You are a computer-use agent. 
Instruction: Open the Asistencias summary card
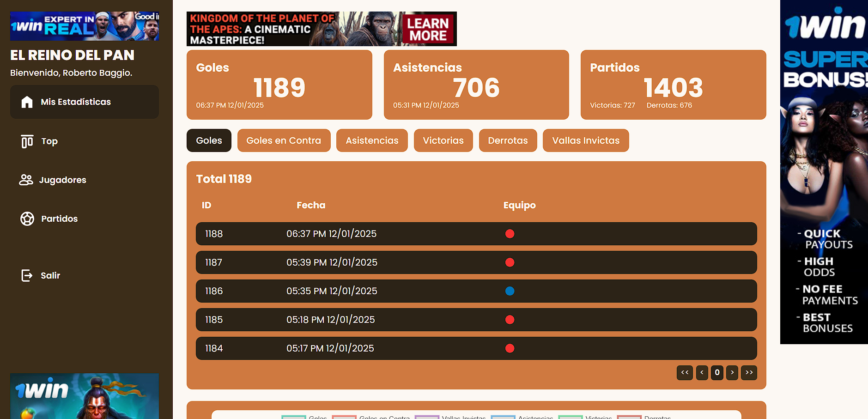(476, 85)
